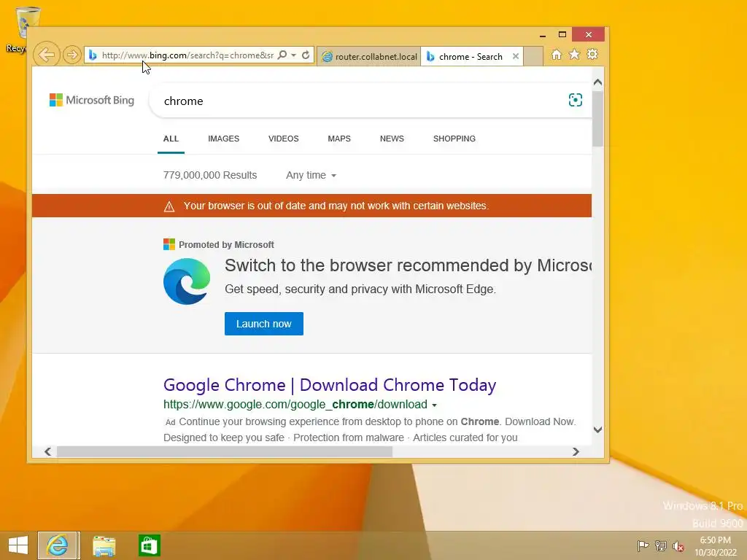This screenshot has width=747, height=560.
Task: Expand the Any time filter dropdown
Action: click(x=311, y=175)
